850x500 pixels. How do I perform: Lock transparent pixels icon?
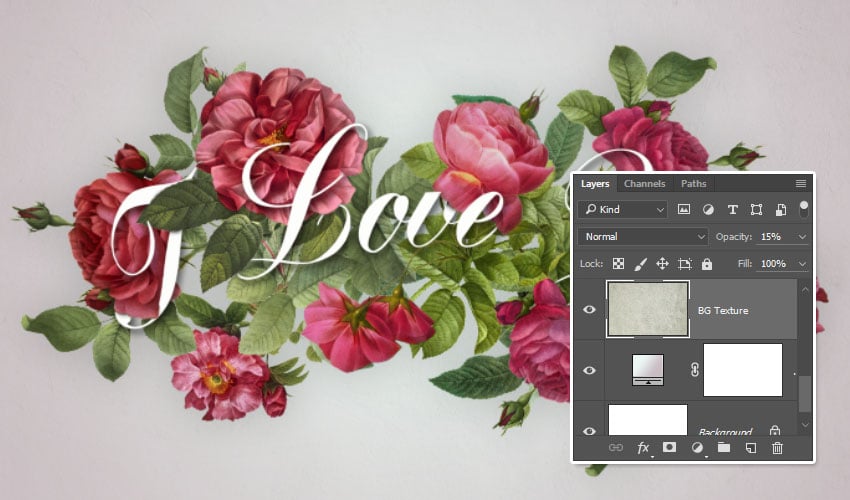click(618, 264)
